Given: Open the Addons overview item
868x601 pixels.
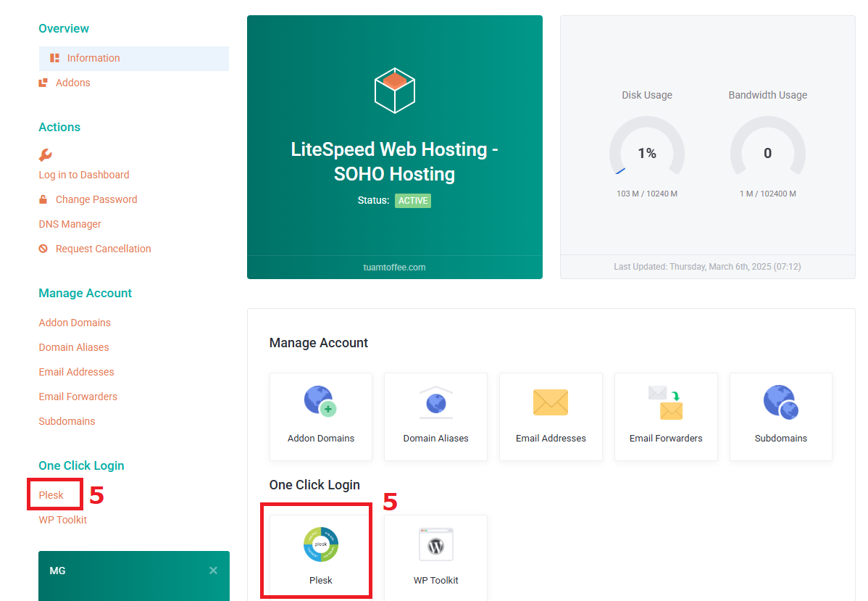Looking at the screenshot, I should [x=72, y=83].
